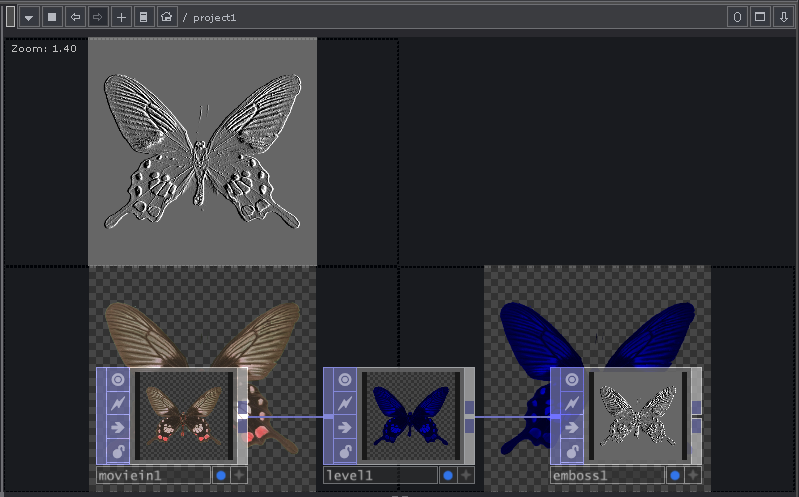Enable the blue display flag on emboss1
The width and height of the screenshot is (799, 497).
(675, 476)
